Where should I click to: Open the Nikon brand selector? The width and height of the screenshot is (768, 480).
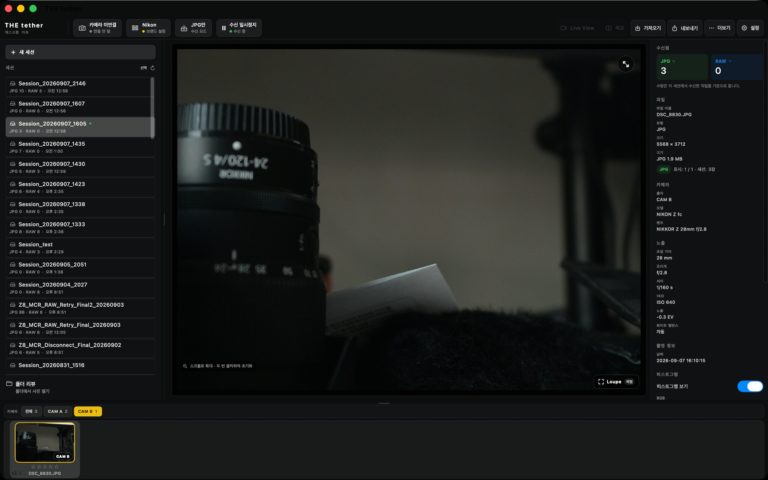tap(148, 27)
